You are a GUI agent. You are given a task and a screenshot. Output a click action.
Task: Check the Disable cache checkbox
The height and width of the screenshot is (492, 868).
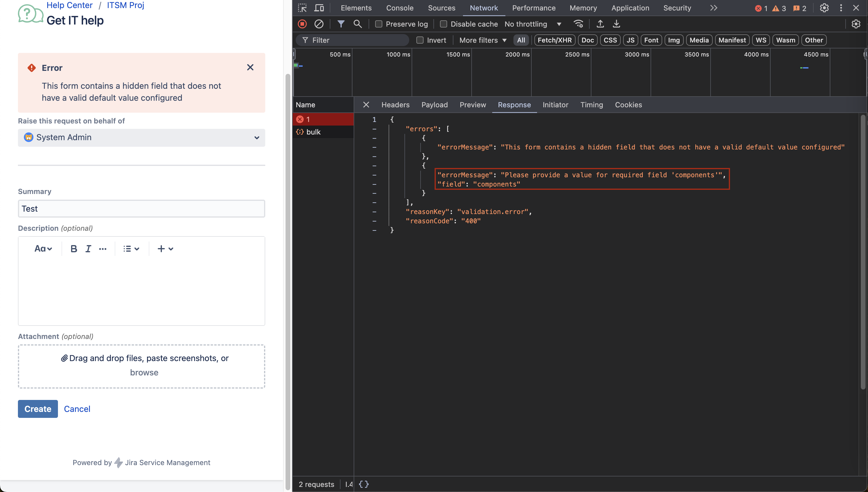(x=444, y=24)
